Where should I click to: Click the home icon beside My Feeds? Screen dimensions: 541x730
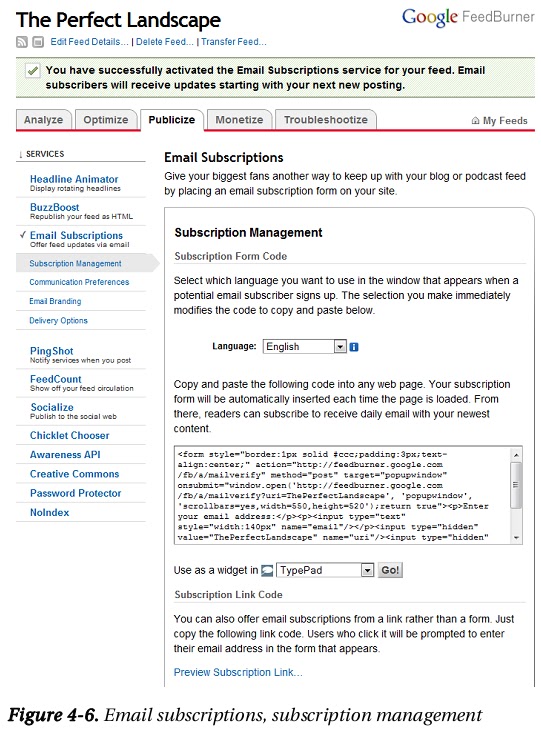pos(475,121)
